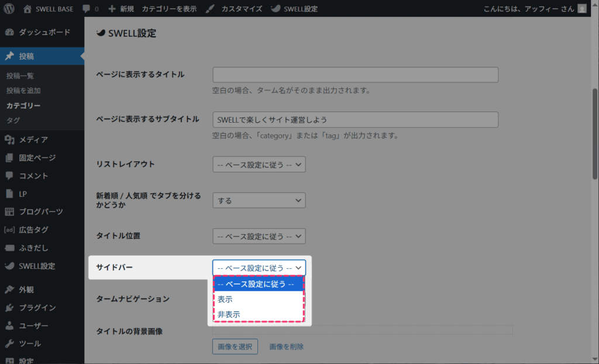Viewport: 599px width, 364px height.
Task: Click the SWELL icon in the admin bar
Action: [276, 8]
